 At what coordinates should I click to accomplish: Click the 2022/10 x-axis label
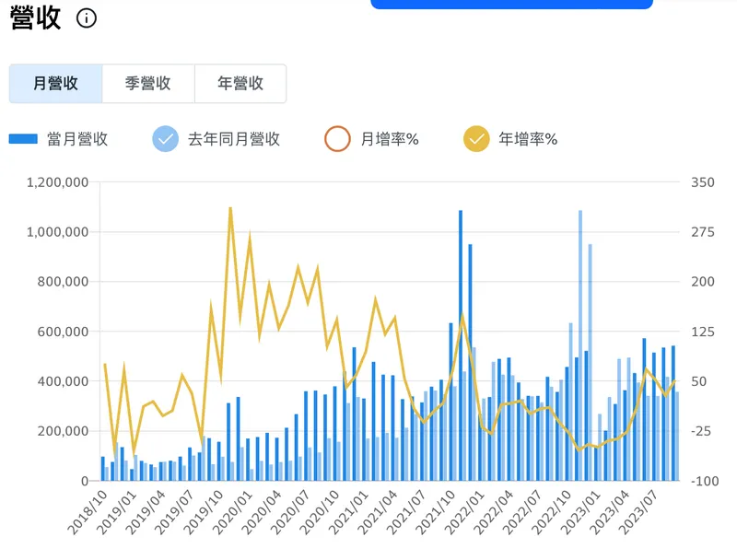(x=552, y=512)
